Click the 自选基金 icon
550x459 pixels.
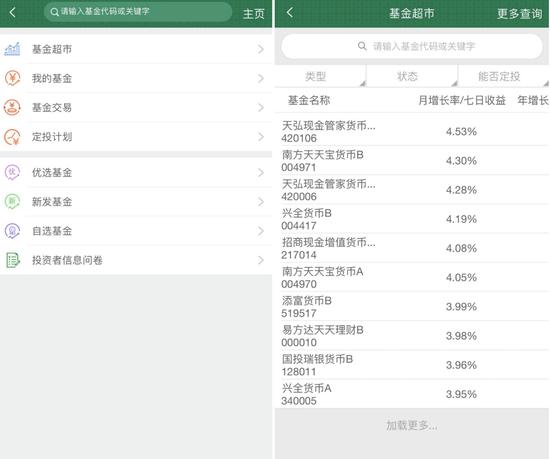coord(12,231)
